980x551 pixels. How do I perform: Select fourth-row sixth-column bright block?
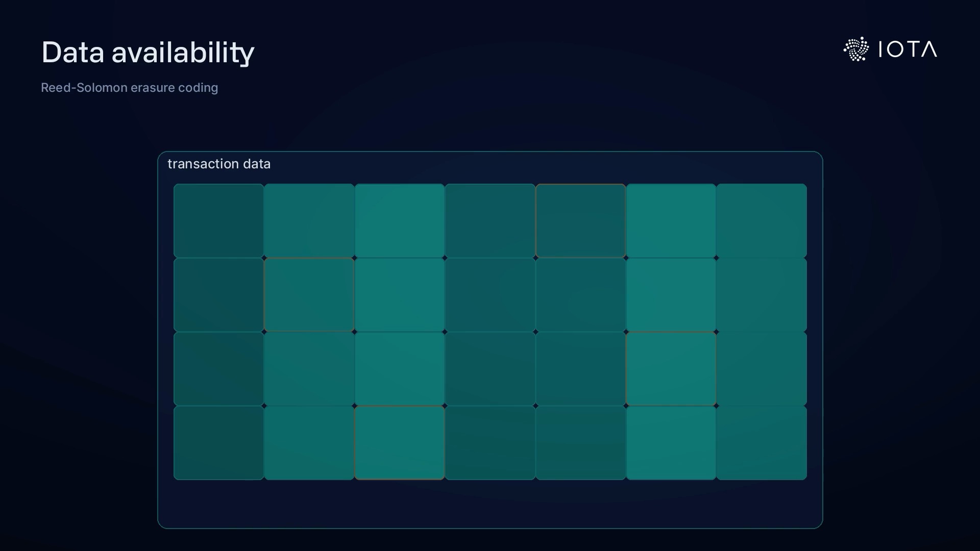coord(671,443)
